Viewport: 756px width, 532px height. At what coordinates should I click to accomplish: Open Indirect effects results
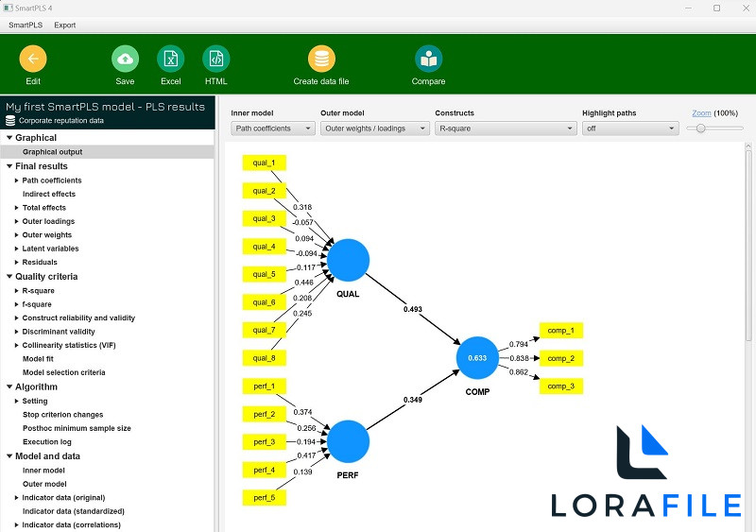(49, 194)
